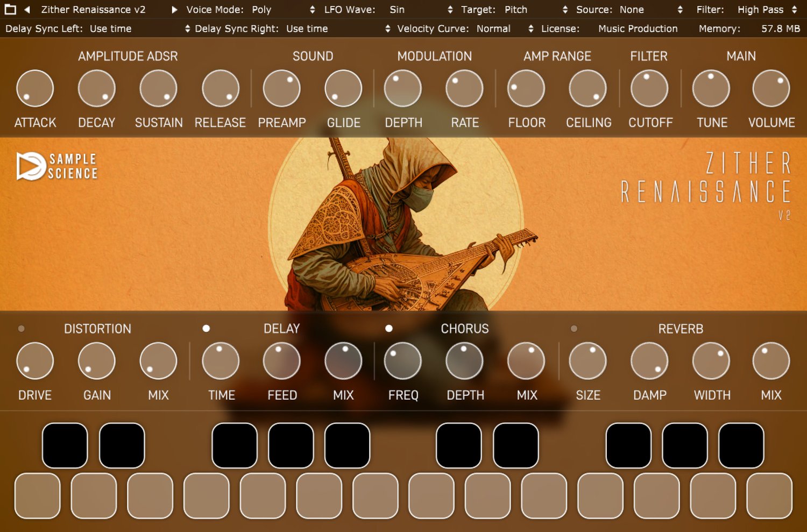Click the Release knob

pos(221,89)
